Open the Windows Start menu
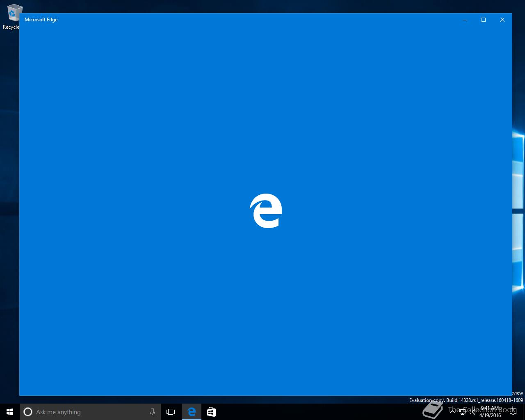 click(10, 412)
